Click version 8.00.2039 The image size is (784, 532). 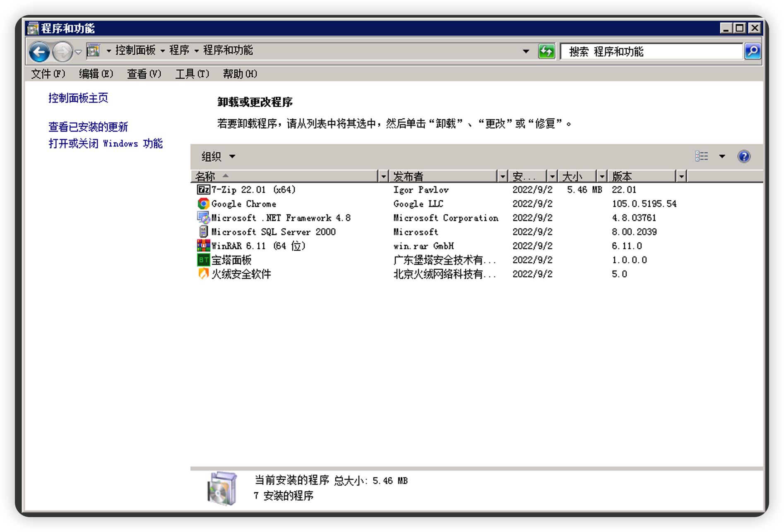(635, 232)
